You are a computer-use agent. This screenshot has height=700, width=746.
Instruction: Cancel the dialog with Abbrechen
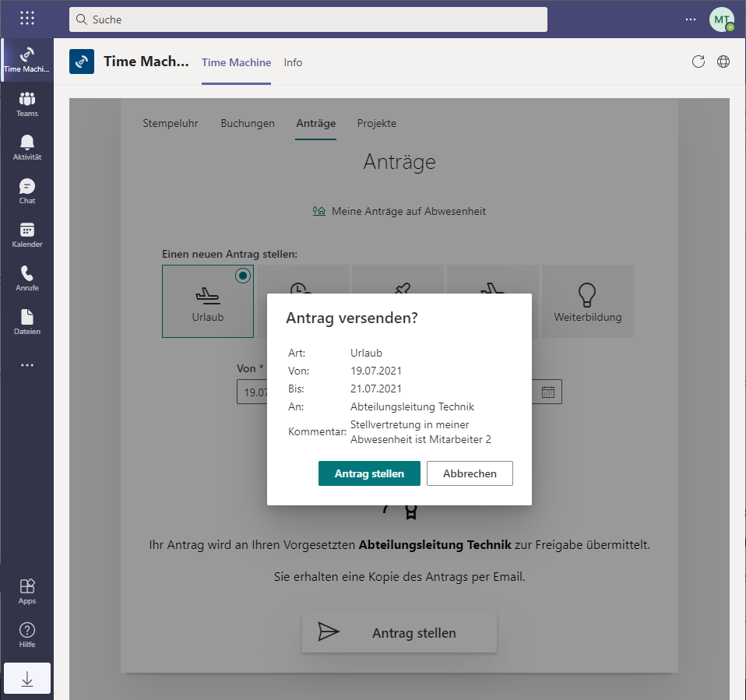[470, 473]
